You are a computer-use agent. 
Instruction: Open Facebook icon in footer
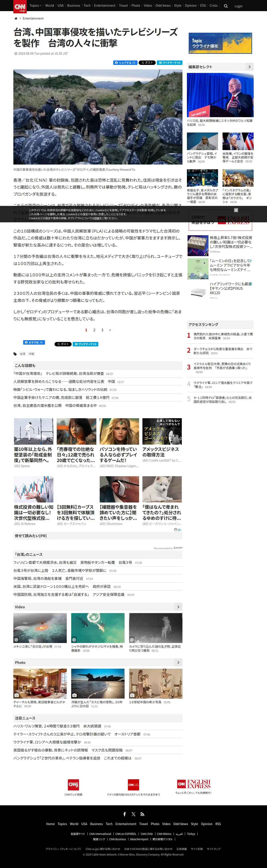[124, 814]
